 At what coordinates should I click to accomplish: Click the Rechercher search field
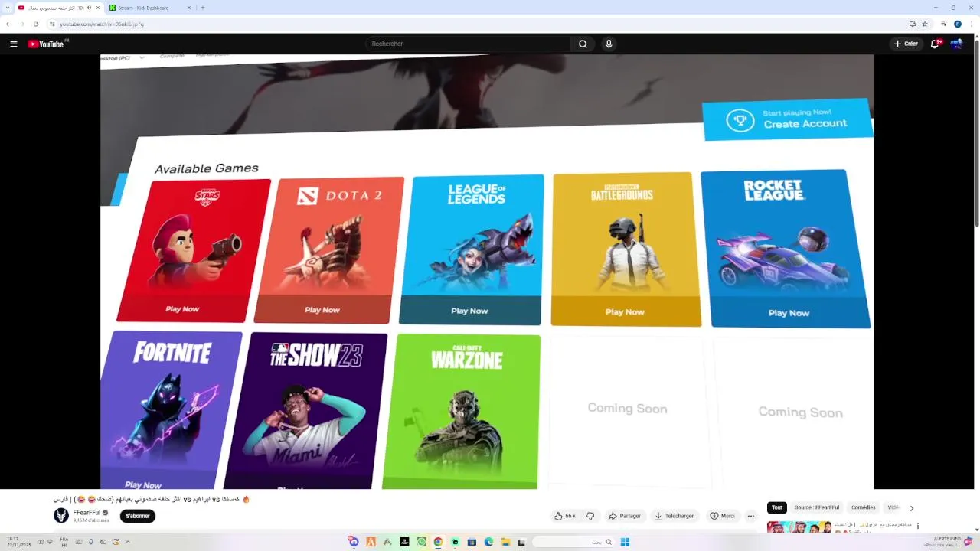(x=468, y=44)
